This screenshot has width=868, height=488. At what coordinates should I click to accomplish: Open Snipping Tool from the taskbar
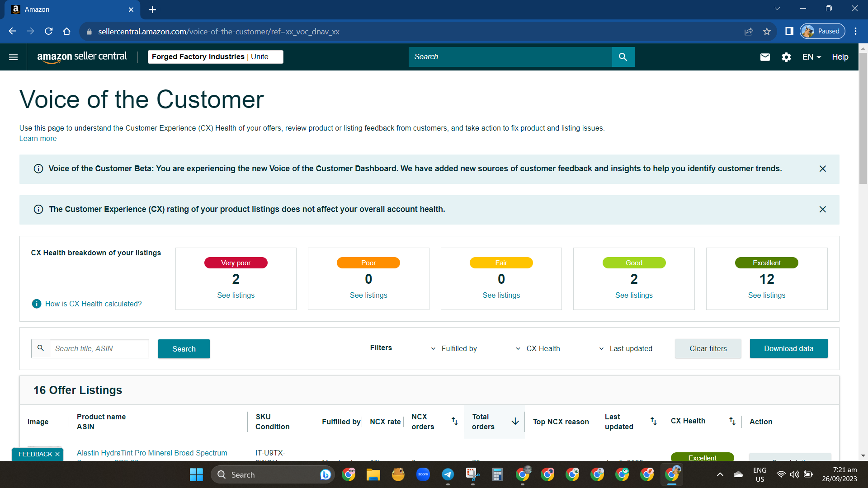pos(472,474)
